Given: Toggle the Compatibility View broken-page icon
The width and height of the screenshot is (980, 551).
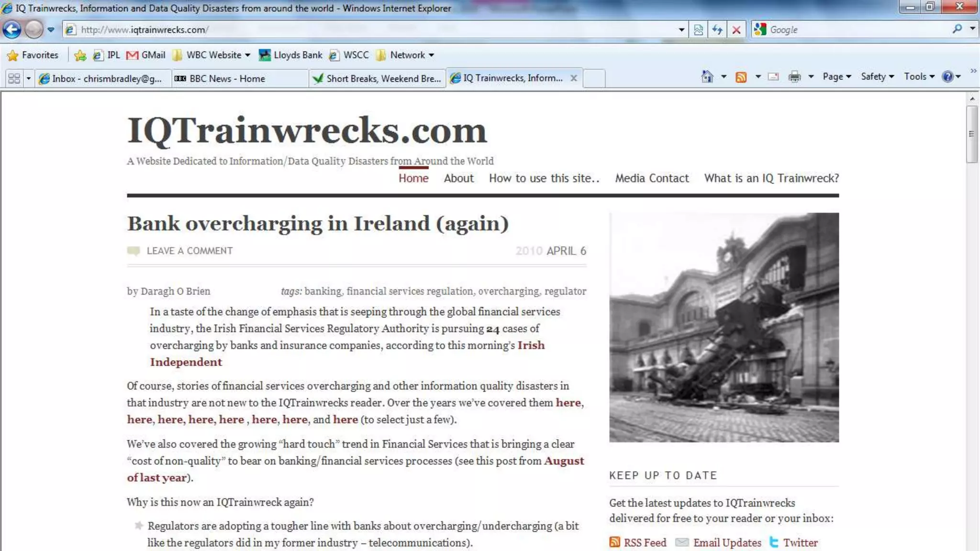Looking at the screenshot, I should (698, 30).
